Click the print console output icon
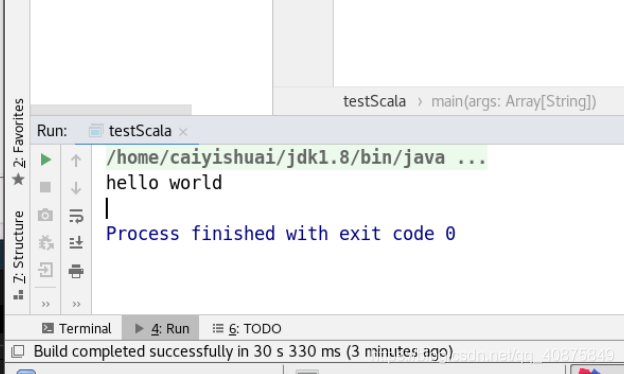Viewport: 624px width, 374px height. (76, 271)
